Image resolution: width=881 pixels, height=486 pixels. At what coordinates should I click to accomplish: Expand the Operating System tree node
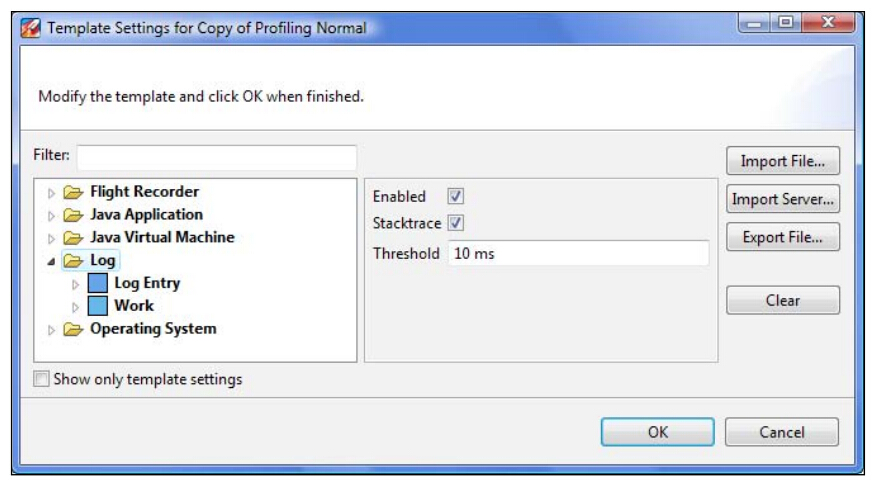pyautogui.click(x=52, y=329)
